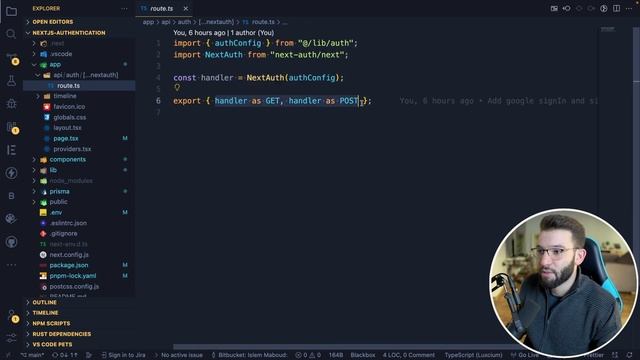Open the Thunder lightning-bolt icon view
This screenshot has height=360, width=640.
[x=11, y=173]
